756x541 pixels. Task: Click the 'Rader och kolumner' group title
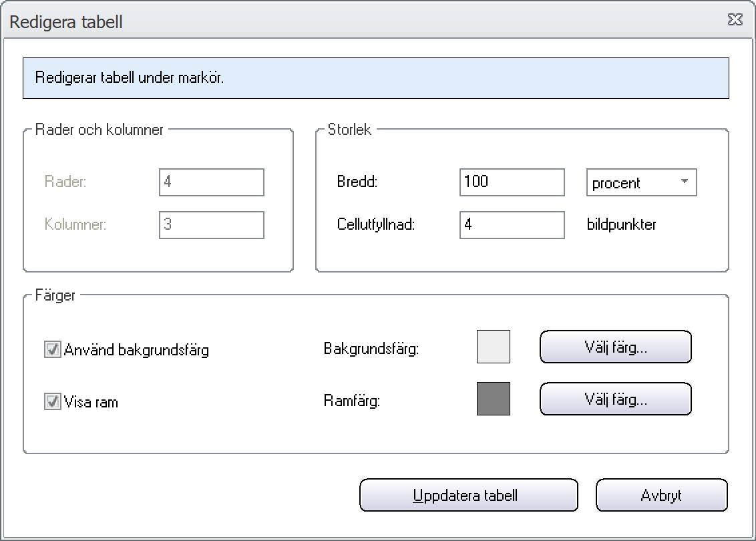pyautogui.click(x=100, y=130)
